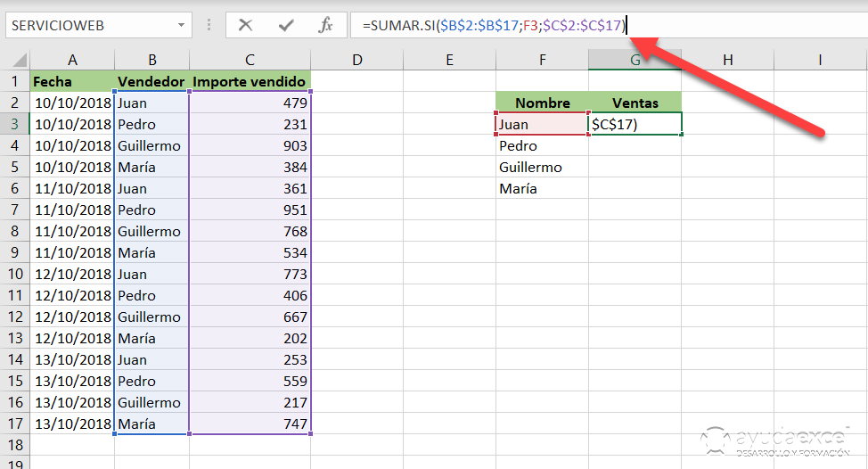Click the Fecha header cell

72,81
